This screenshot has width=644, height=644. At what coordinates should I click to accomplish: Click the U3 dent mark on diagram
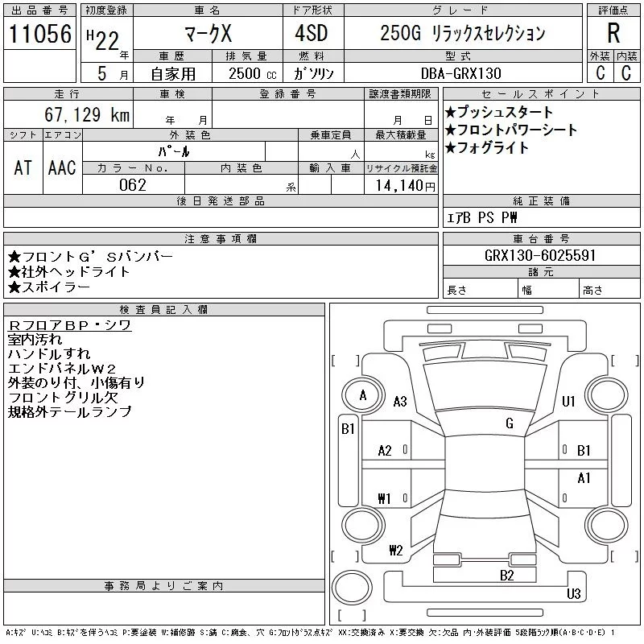pos(574,593)
